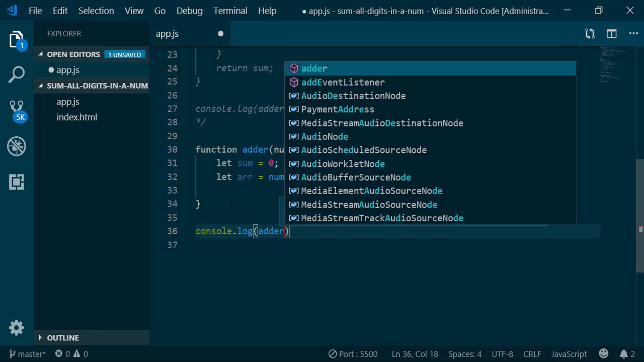Open the Search view icon
The width and height of the screenshot is (644, 362).
tap(17, 75)
